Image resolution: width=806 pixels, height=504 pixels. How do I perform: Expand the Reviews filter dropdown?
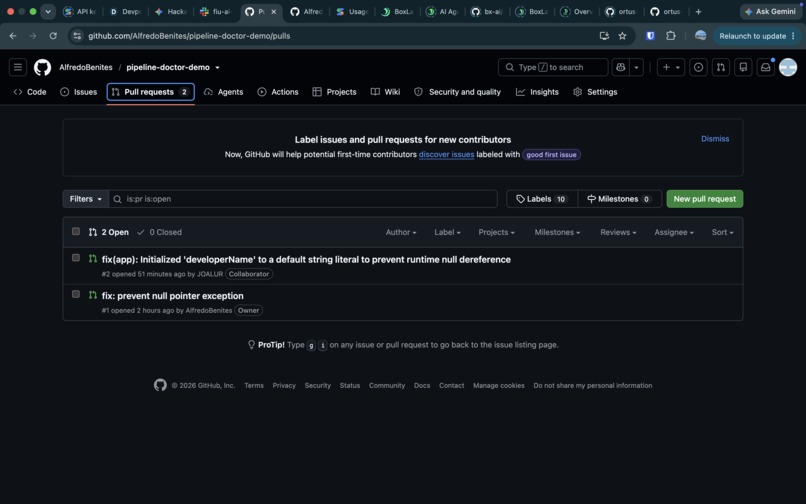pos(618,232)
